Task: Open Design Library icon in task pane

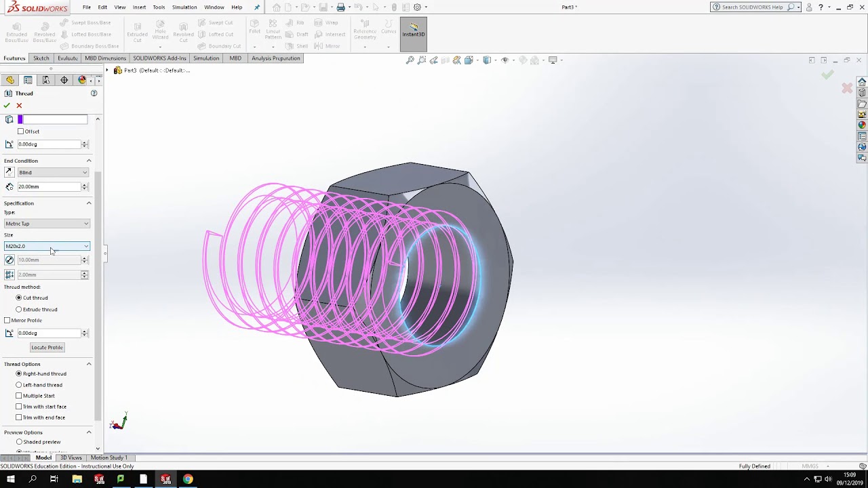Action: (862, 93)
